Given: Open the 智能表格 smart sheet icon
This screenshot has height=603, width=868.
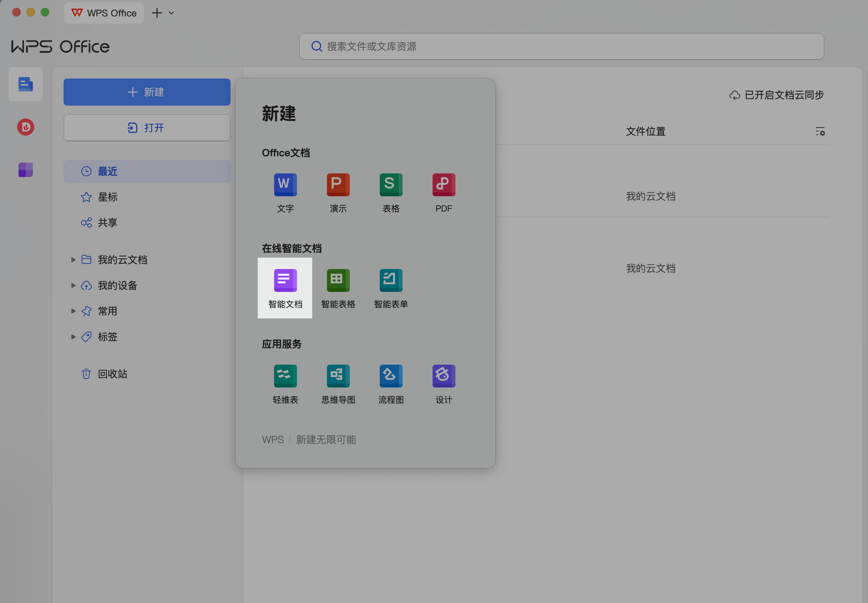Looking at the screenshot, I should click(338, 281).
